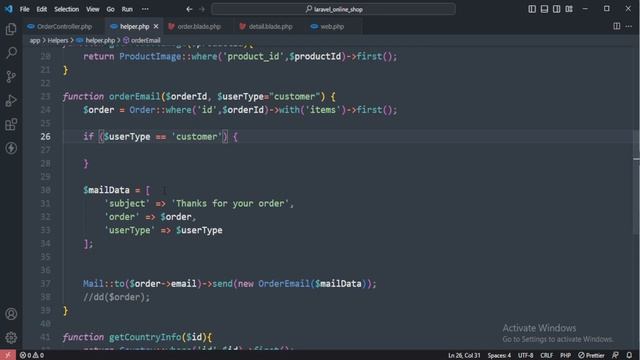Click line number 26 in gutter
The height and width of the screenshot is (360, 640).
(46, 137)
